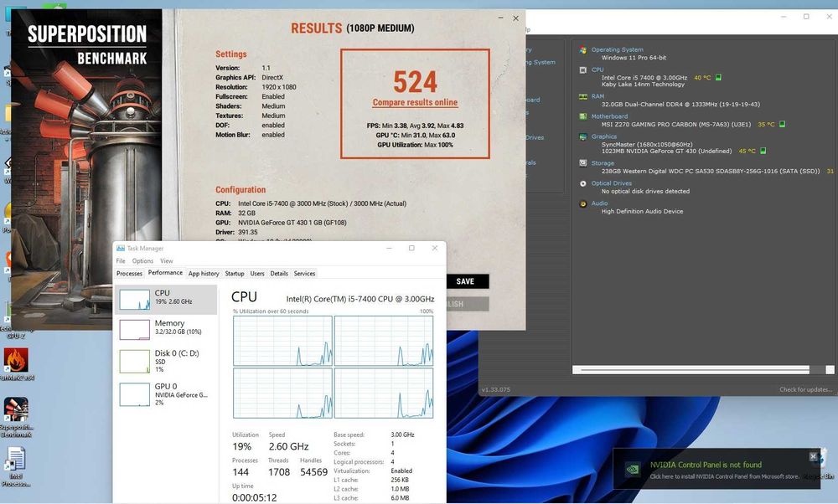Select GPU 0 NVIDIA GeForce in Task Manager
The height and width of the screenshot is (504, 838).
click(166, 394)
